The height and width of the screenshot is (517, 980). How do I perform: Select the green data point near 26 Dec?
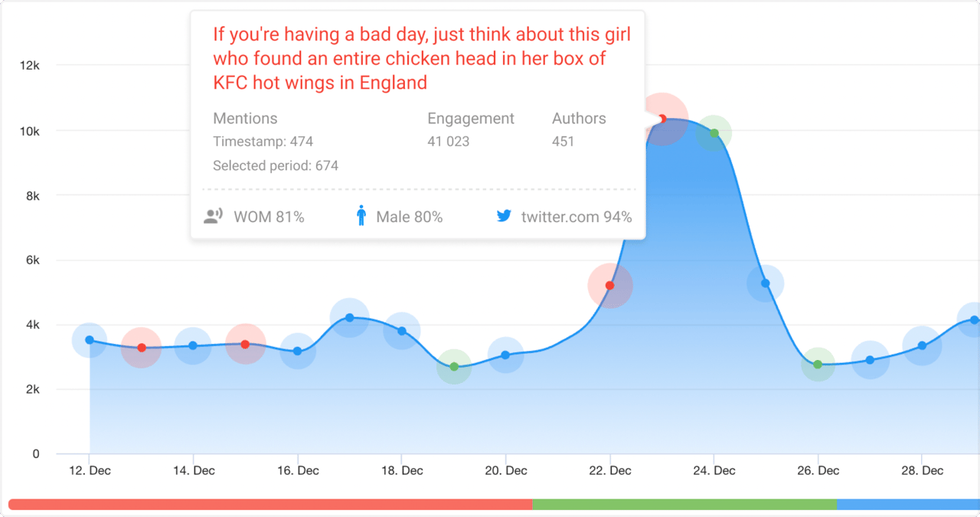[818, 365]
